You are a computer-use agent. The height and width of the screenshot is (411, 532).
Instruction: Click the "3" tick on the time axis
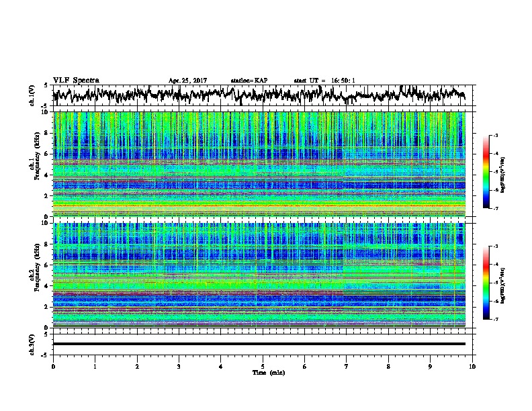(x=179, y=367)
